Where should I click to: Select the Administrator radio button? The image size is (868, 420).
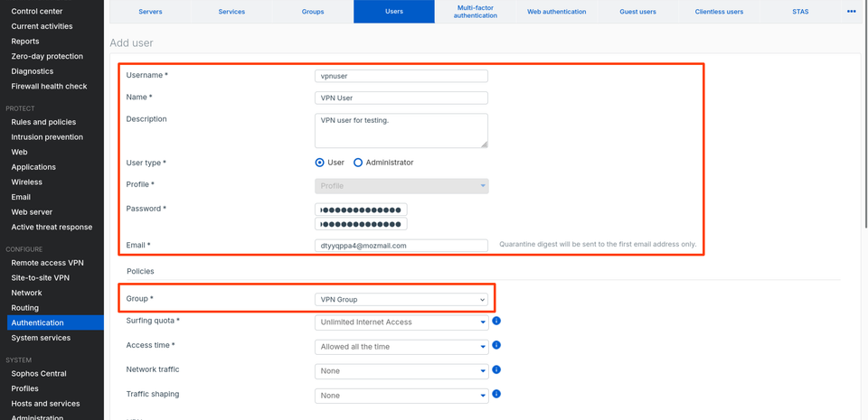click(x=358, y=163)
